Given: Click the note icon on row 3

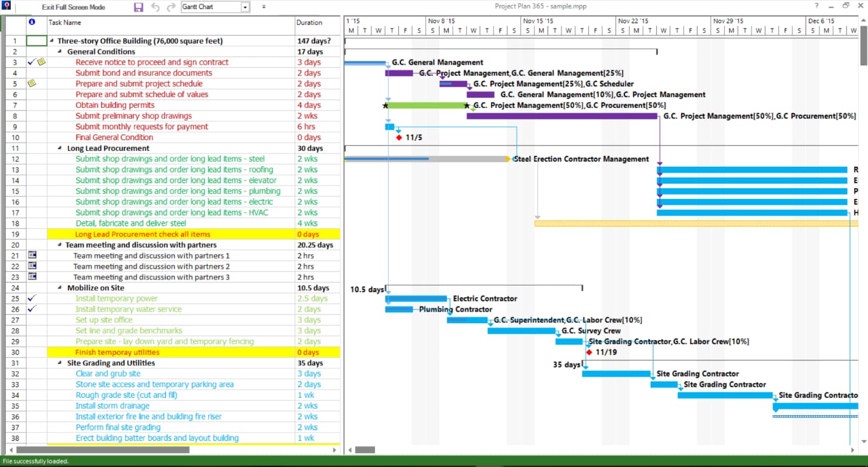Looking at the screenshot, I should [x=41, y=62].
